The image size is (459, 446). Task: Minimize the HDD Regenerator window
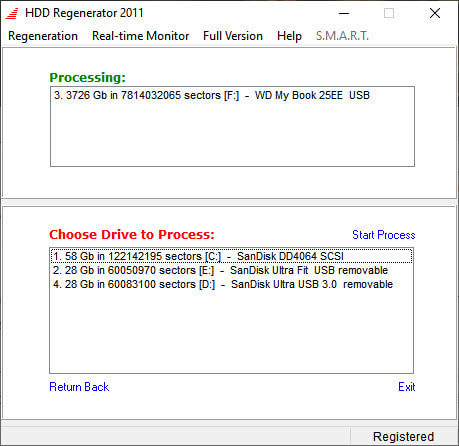(344, 13)
